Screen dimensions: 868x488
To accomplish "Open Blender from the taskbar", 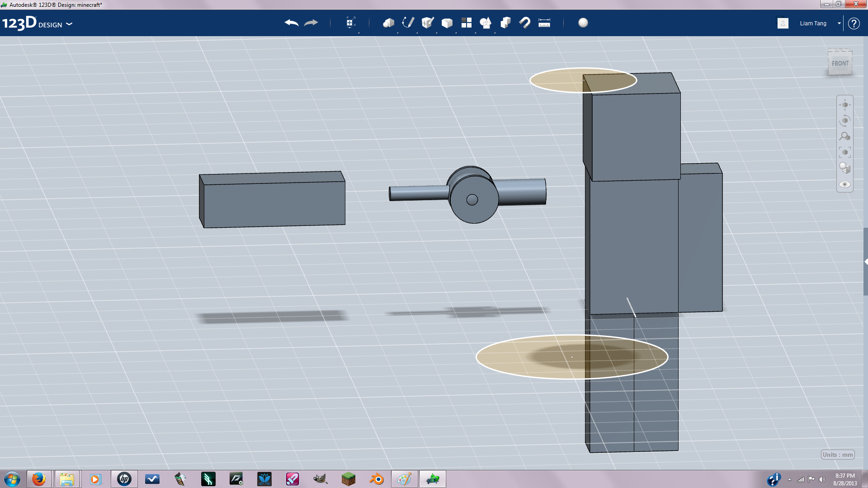I will click(377, 479).
